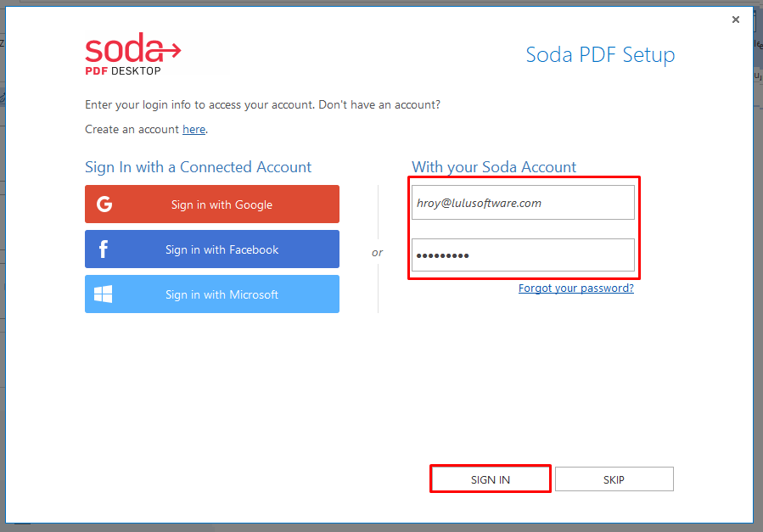Viewport: 763px width, 532px height.
Task: Click the SKIP button
Action: click(614, 479)
